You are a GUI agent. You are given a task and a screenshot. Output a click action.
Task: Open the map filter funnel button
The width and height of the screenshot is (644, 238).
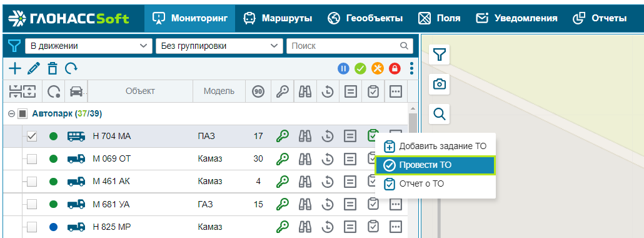coord(440,54)
